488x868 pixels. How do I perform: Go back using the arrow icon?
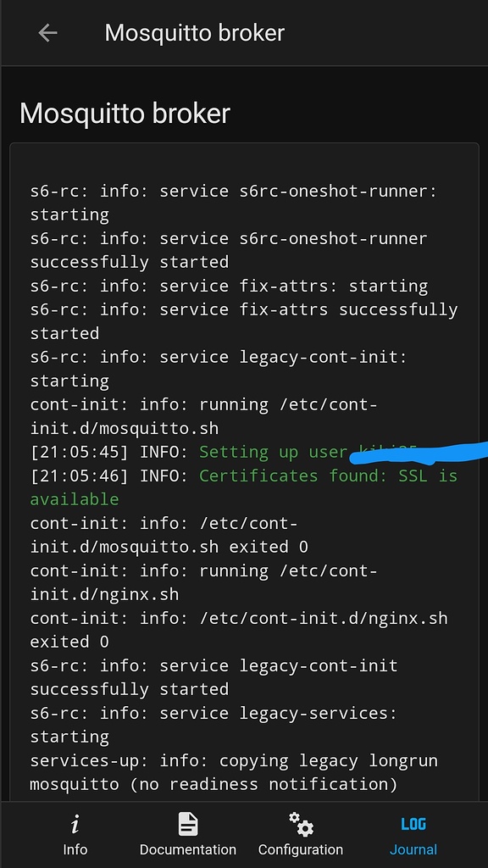click(x=47, y=33)
